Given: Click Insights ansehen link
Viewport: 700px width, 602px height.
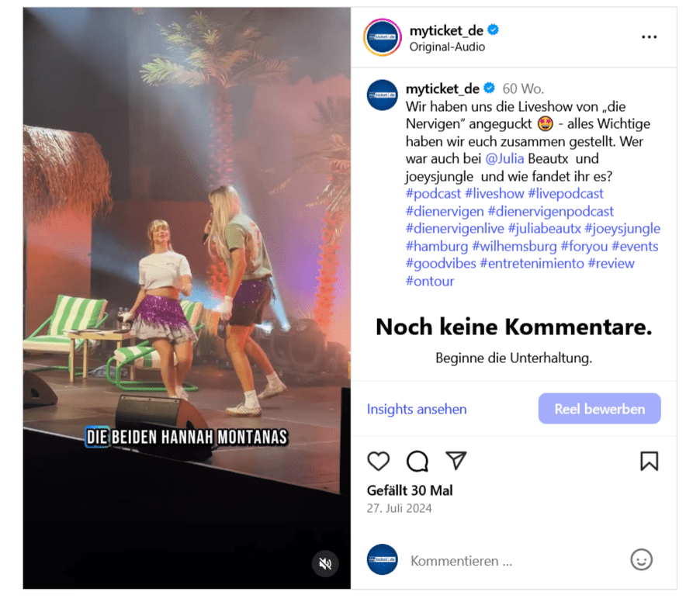Looking at the screenshot, I should click(417, 409).
